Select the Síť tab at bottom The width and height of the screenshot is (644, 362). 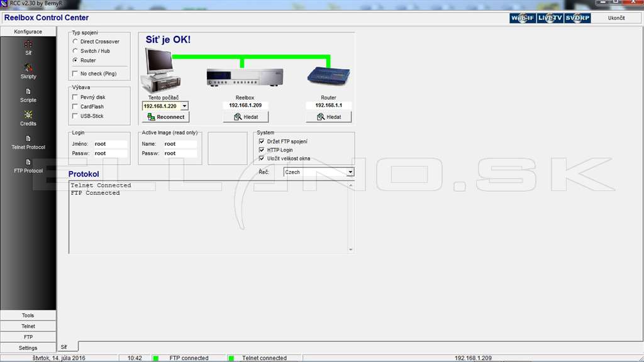[x=67, y=347]
